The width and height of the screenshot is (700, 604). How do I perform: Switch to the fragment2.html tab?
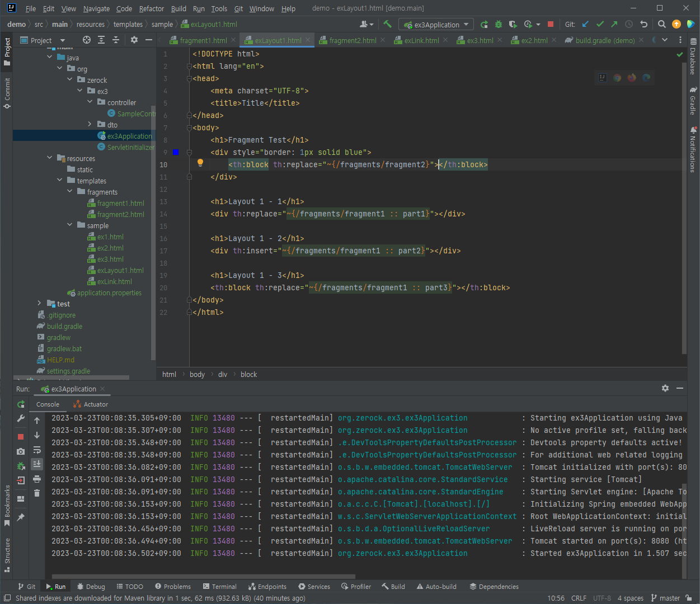click(x=353, y=40)
